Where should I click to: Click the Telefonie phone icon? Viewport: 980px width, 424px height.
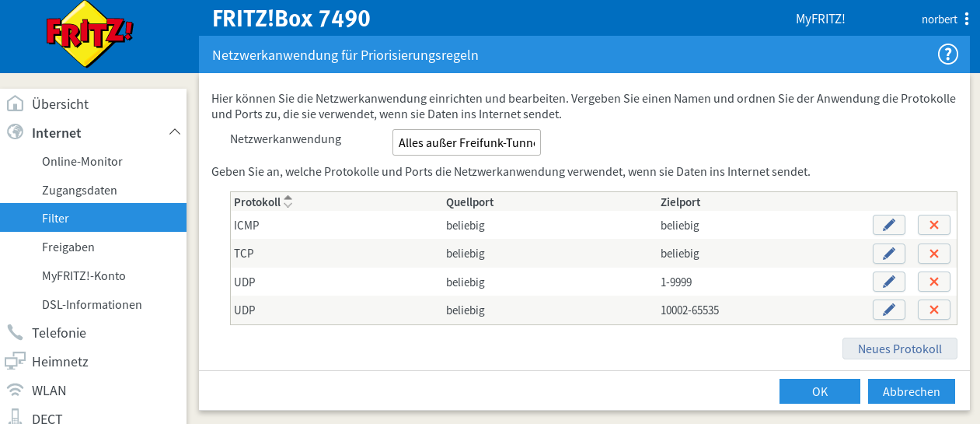[15, 332]
